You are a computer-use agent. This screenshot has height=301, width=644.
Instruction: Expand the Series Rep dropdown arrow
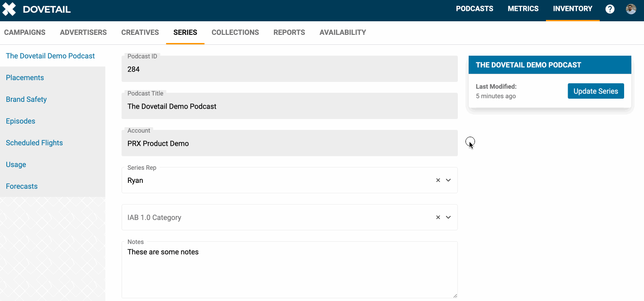click(x=448, y=180)
